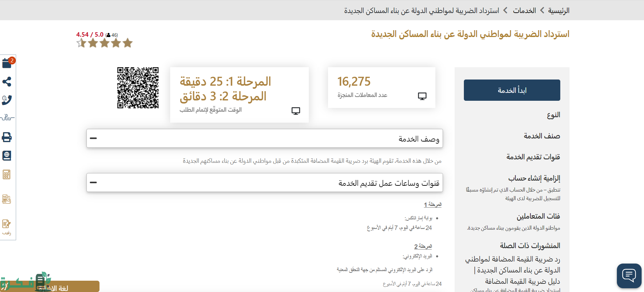This screenshot has width=644, height=292.
Task: Open الخدمات breadcrumb link
Action: [524, 11]
